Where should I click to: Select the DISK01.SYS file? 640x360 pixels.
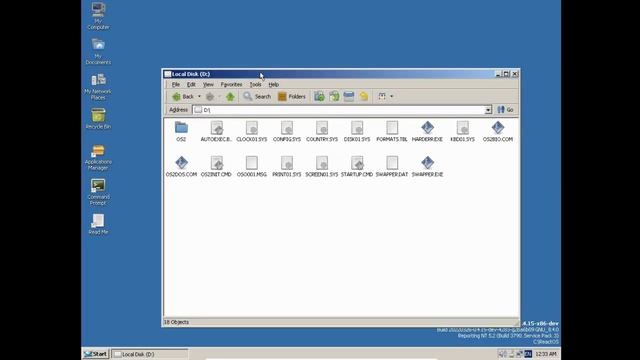pyautogui.click(x=357, y=131)
